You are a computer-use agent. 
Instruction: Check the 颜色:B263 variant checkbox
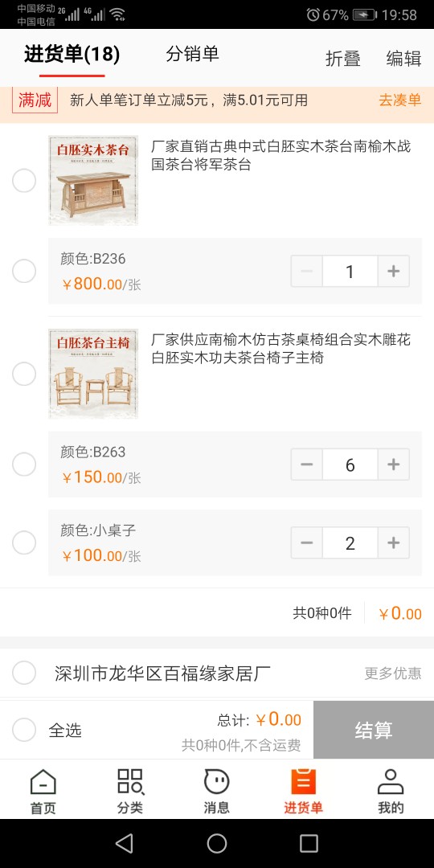(x=24, y=465)
